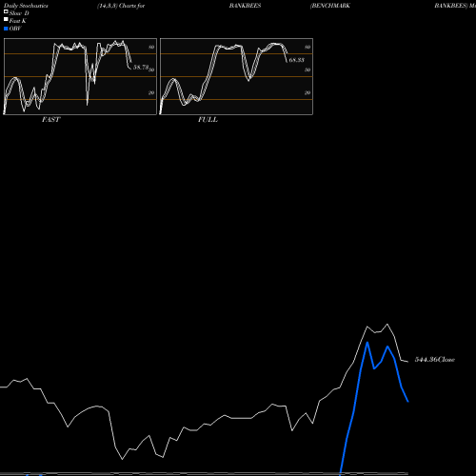
Task: Click the 58.73 value on FAST chart
Action: [141, 68]
